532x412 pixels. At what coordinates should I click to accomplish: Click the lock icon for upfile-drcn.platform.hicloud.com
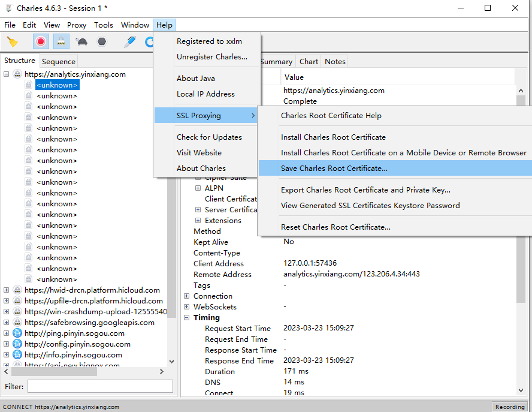coord(17,301)
